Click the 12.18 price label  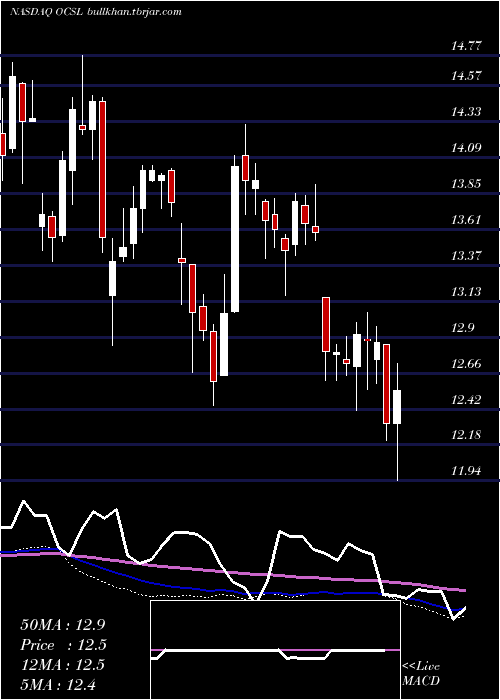tap(466, 434)
